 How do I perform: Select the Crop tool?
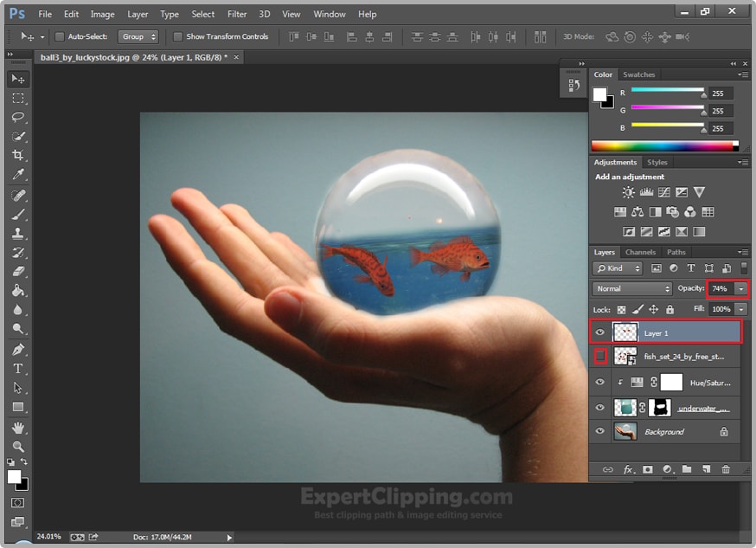pyautogui.click(x=18, y=156)
